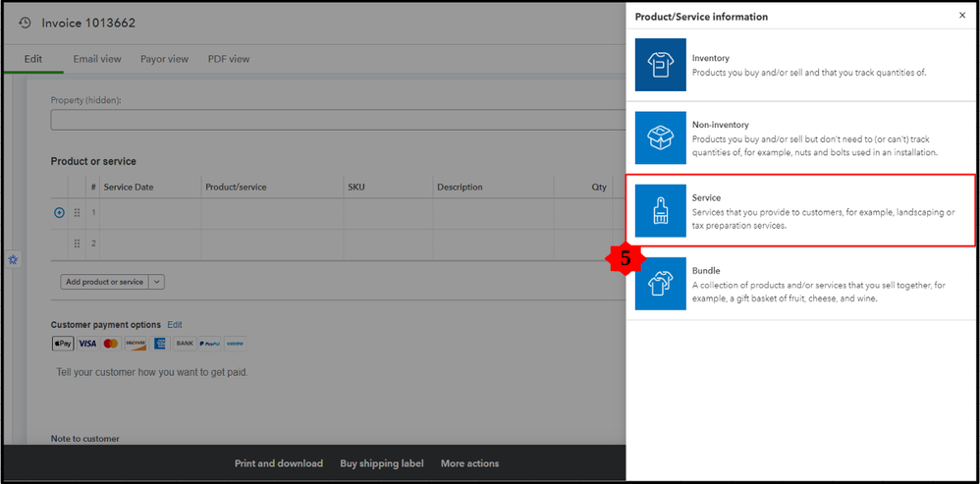The image size is (980, 484).
Task: Click Print and download
Action: pyautogui.click(x=279, y=463)
